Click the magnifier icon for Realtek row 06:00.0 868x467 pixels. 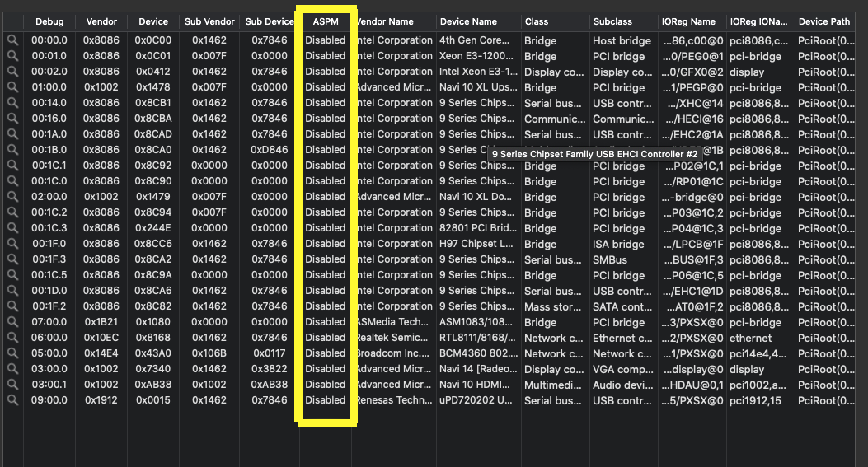tap(12, 338)
